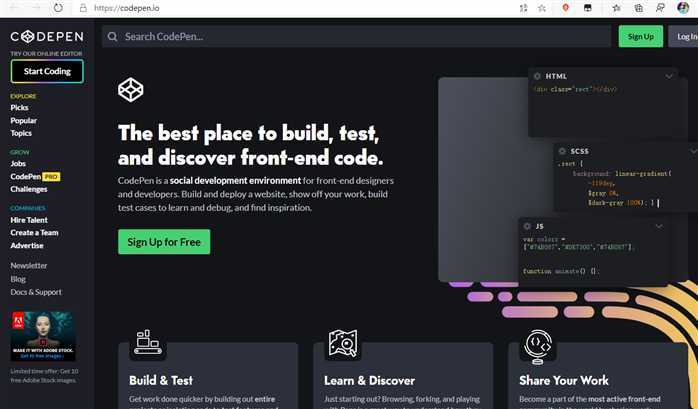Viewport: 698px width, 409px height.
Task: Open Challenges in the sidebar
Action: [28, 189]
